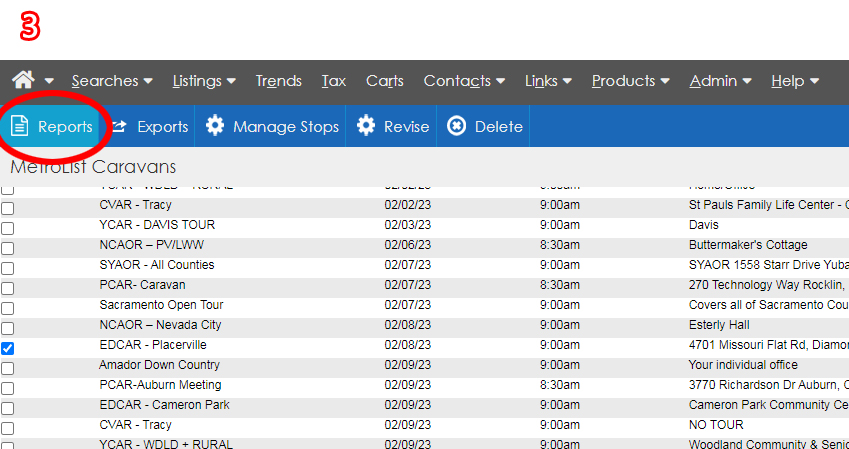This screenshot has width=849, height=449.
Task: Check the Sacramento Open Tour checkbox
Action: 7,309
